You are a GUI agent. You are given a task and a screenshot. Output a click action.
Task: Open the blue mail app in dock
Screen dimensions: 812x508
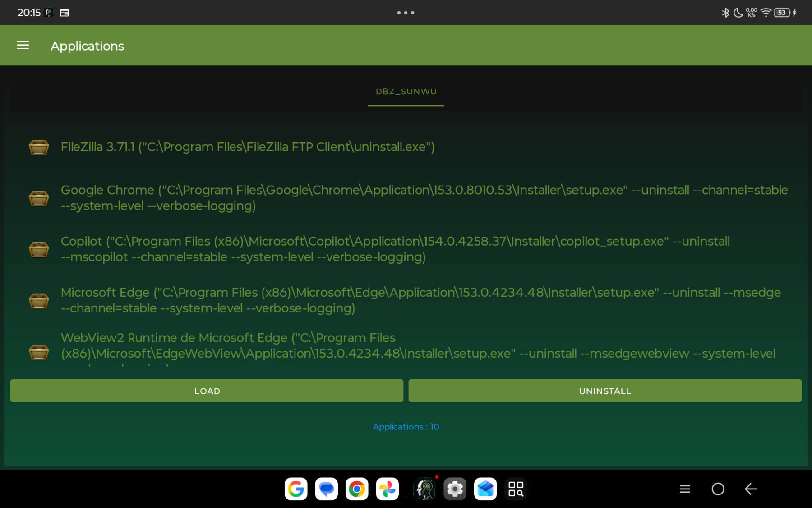[x=485, y=489]
